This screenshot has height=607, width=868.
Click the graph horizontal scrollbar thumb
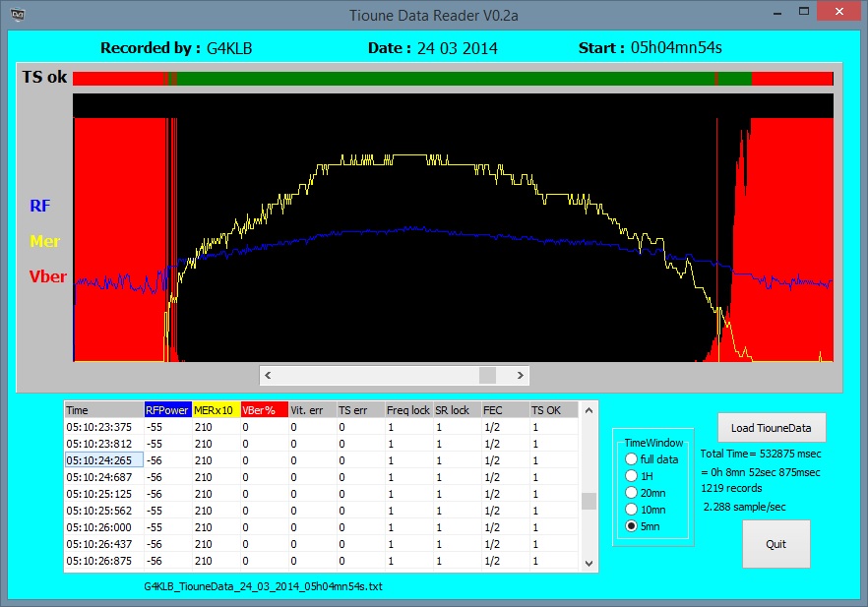(487, 375)
